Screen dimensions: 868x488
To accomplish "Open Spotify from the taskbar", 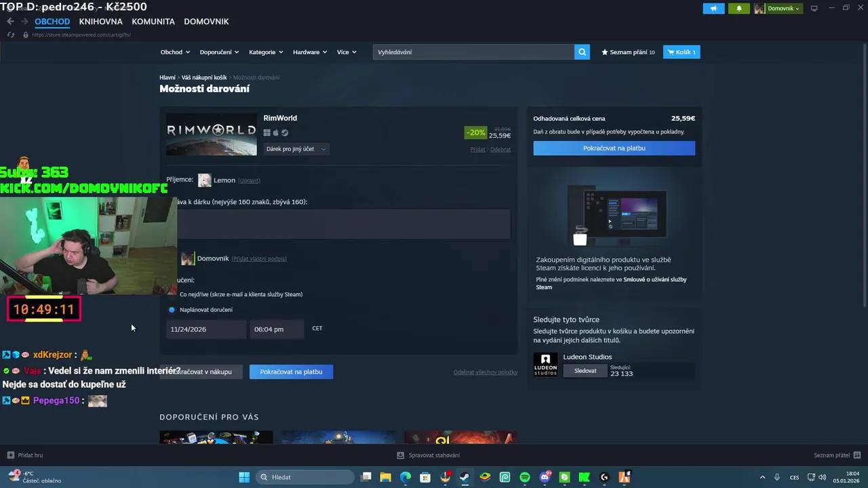I will [x=525, y=477].
